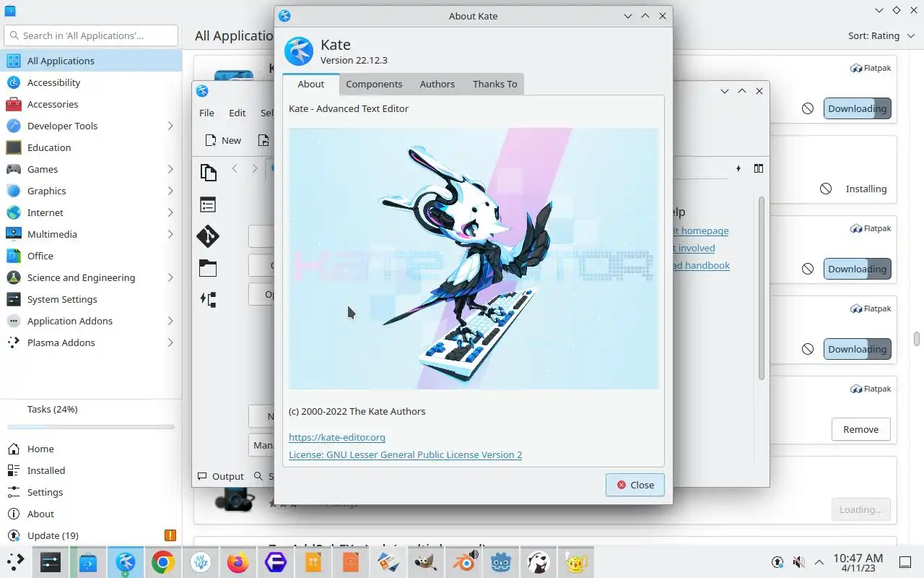Open the File menu in Kate
This screenshot has width=924, height=578.
[x=206, y=113]
